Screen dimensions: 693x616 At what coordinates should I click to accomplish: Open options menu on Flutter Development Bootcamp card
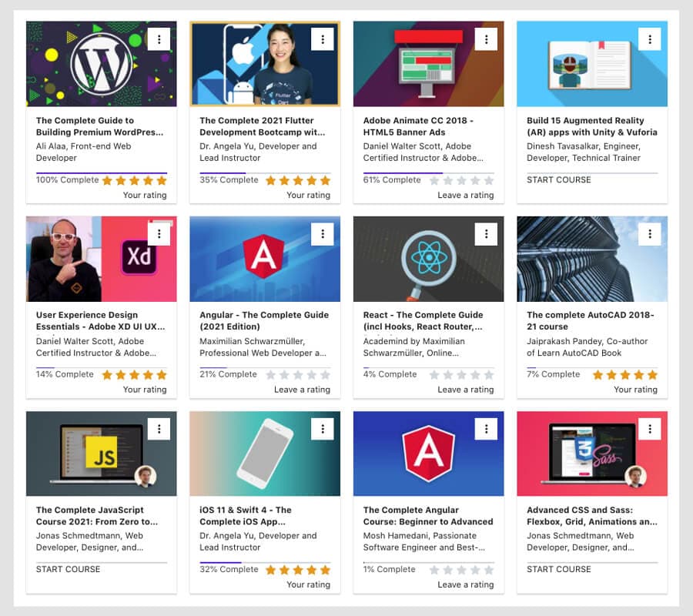click(x=323, y=38)
